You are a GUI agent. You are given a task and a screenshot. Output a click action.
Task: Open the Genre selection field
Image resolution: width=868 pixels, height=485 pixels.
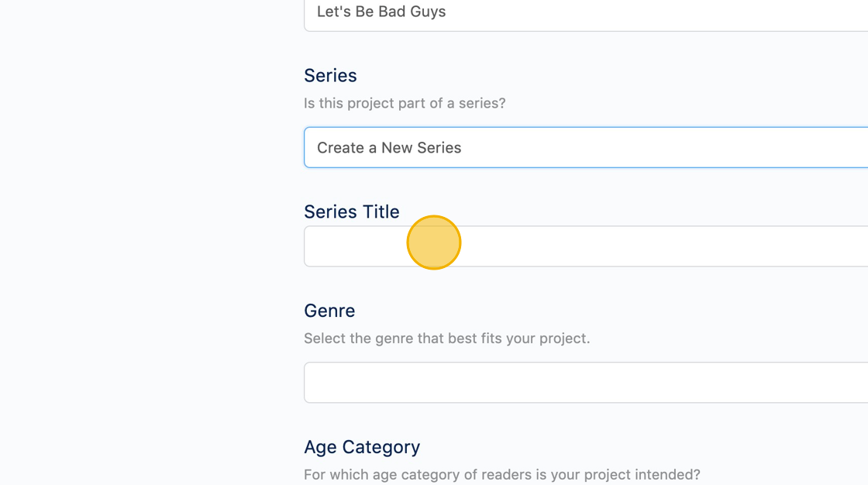[586, 383]
